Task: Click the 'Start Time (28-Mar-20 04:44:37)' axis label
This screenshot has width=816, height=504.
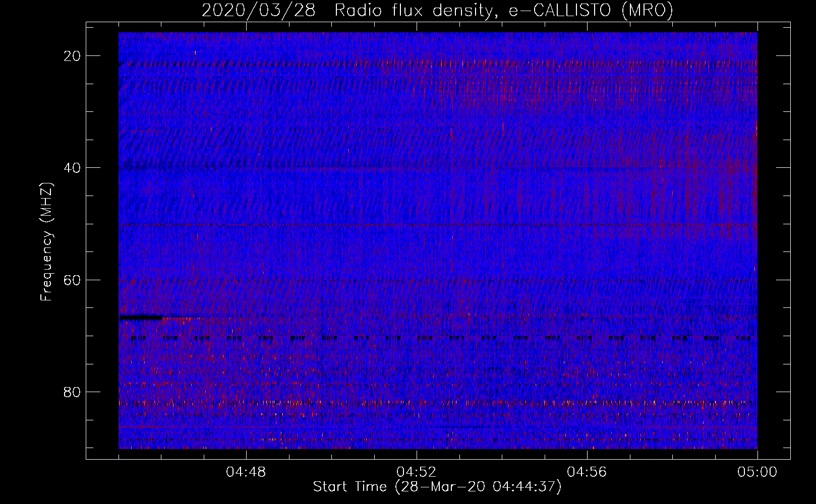Action: (437, 487)
